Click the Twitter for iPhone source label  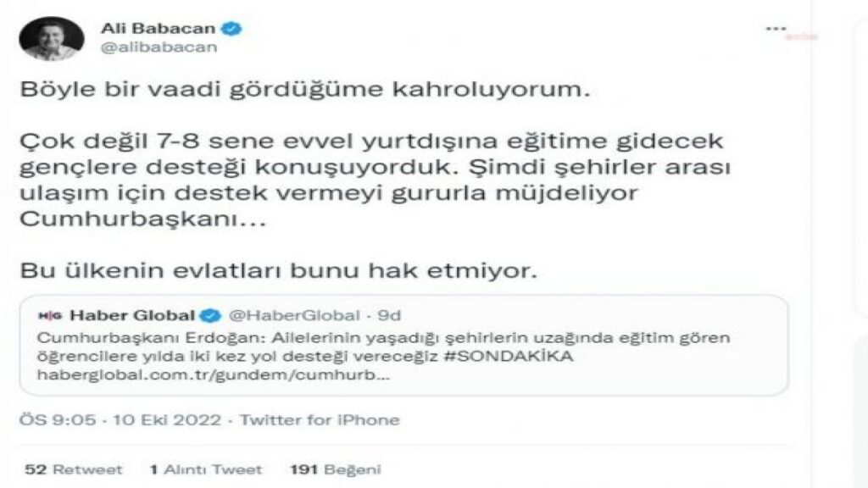click(320, 420)
